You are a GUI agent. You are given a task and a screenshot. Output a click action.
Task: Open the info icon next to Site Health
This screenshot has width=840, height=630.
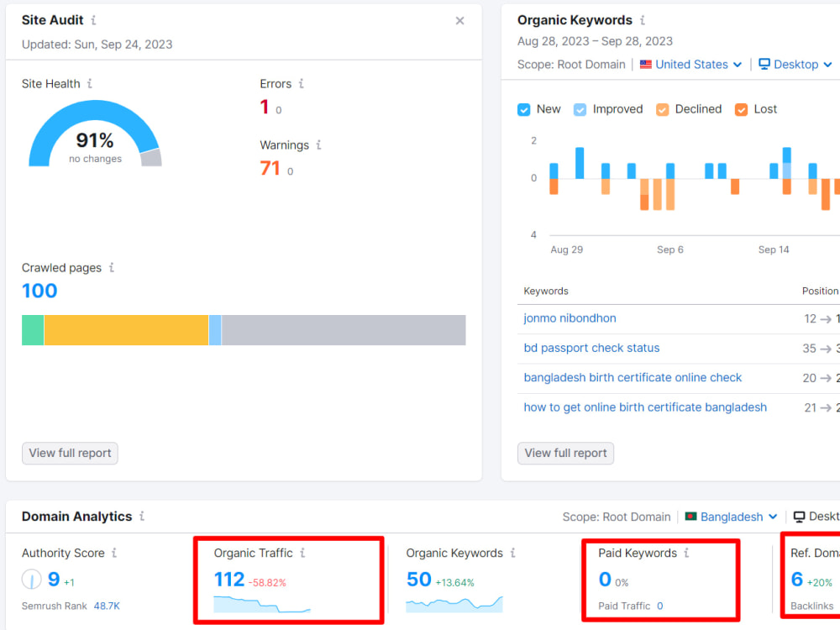point(90,83)
